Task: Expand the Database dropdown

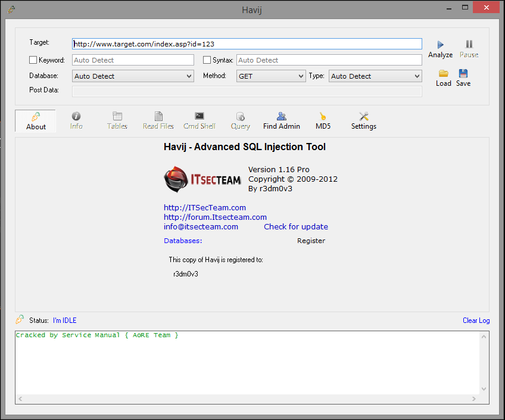Action: (133, 76)
